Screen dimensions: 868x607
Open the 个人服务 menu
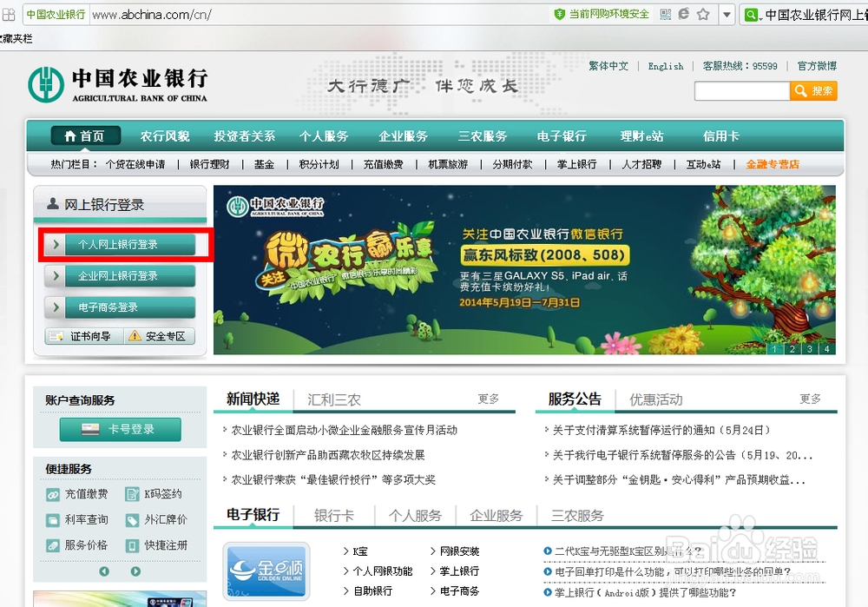tap(323, 135)
